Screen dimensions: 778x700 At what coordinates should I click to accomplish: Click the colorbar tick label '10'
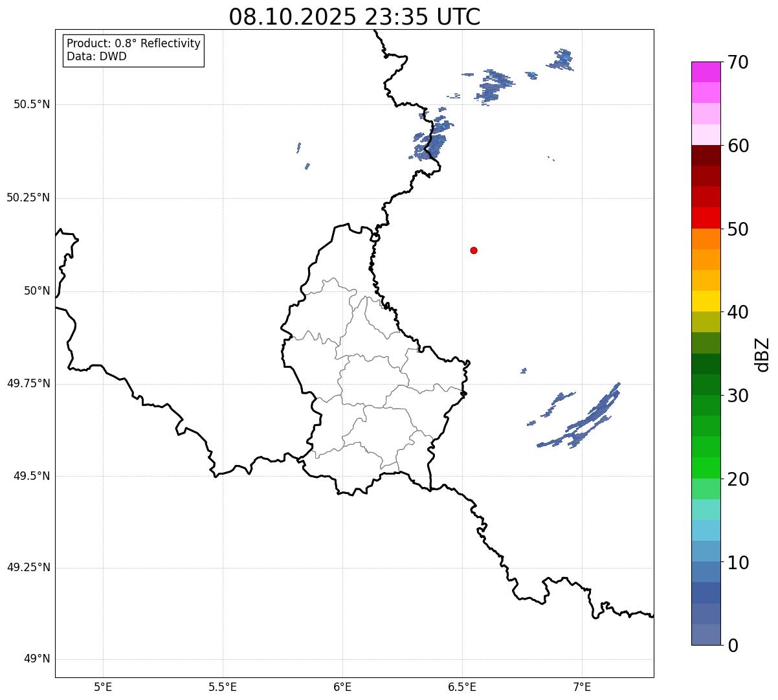[x=738, y=562]
